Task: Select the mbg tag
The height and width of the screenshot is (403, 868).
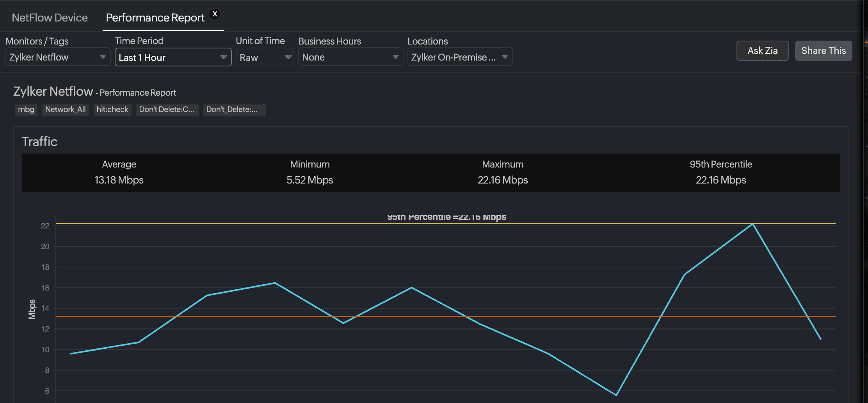Action: point(26,110)
